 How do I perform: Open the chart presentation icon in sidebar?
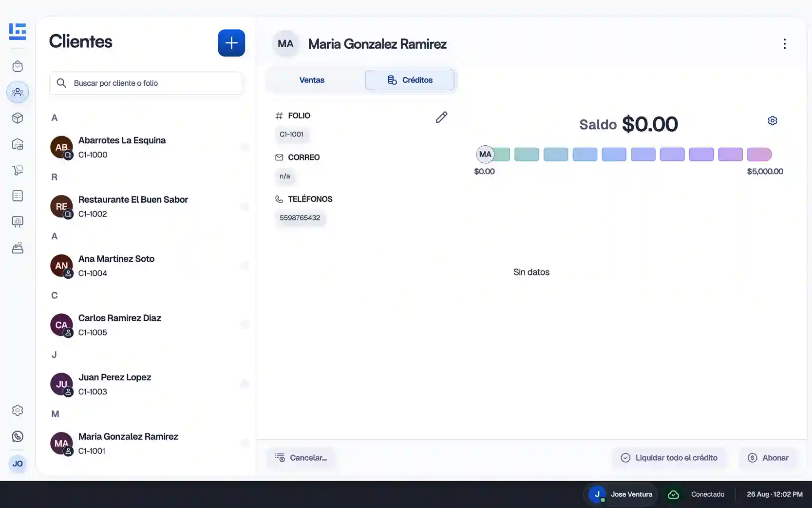(18, 222)
